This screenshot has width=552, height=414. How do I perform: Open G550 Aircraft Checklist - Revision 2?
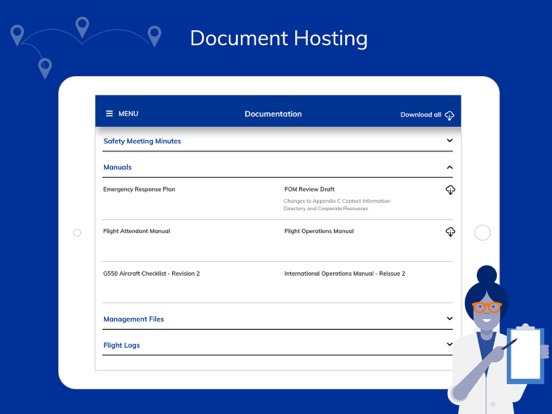(x=151, y=274)
